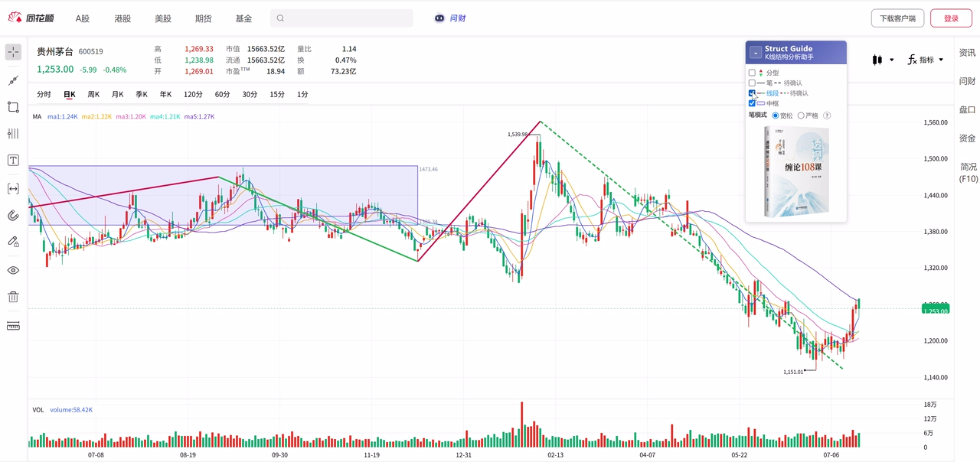This screenshot has width=980, height=462.
Task: Select the 宽松 radio button
Action: 776,115
